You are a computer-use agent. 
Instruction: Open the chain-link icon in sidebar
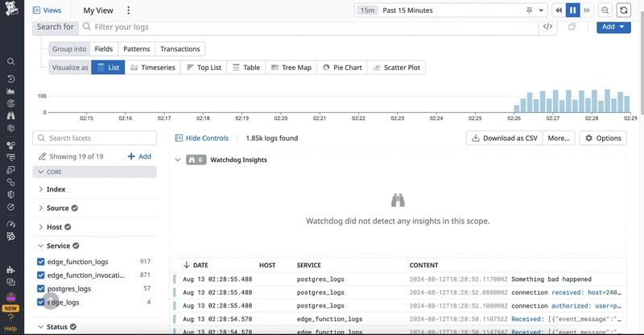pyautogui.click(x=11, y=182)
